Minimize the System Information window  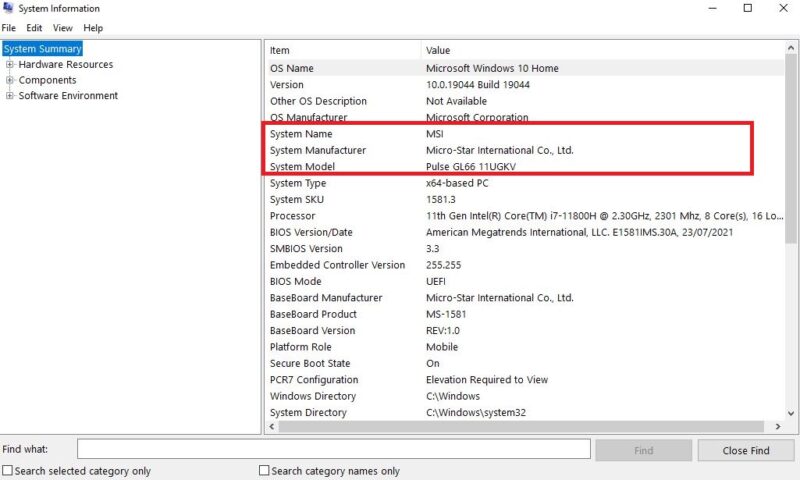tap(712, 8)
